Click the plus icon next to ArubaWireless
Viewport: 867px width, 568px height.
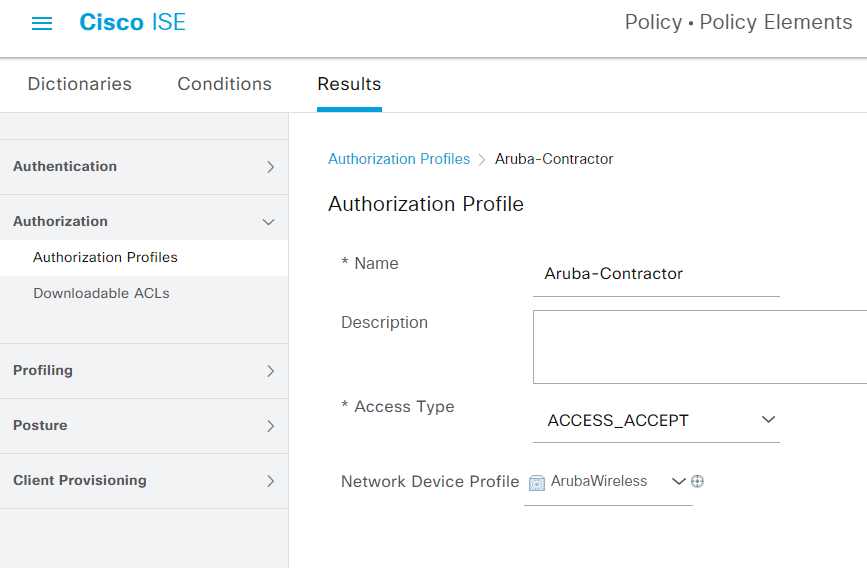click(x=697, y=481)
